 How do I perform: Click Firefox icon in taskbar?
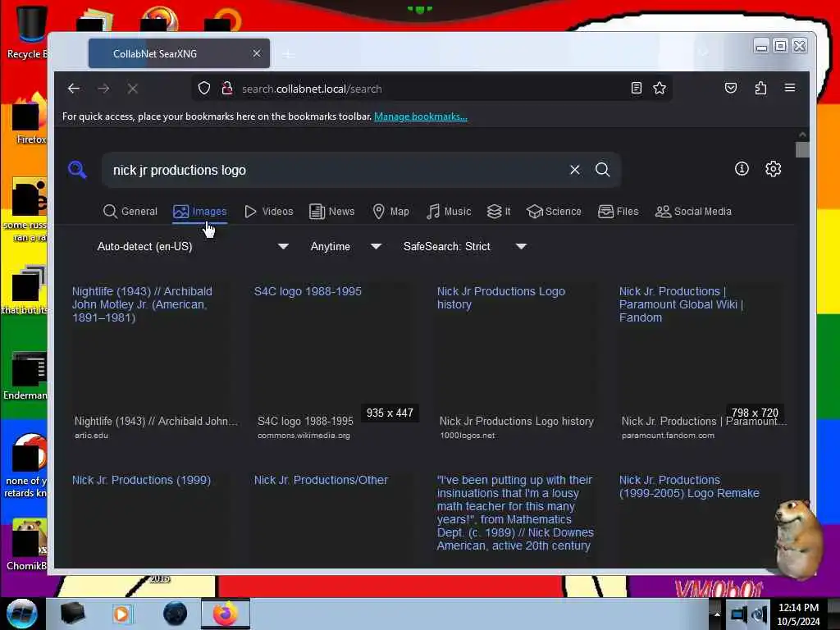(226, 614)
